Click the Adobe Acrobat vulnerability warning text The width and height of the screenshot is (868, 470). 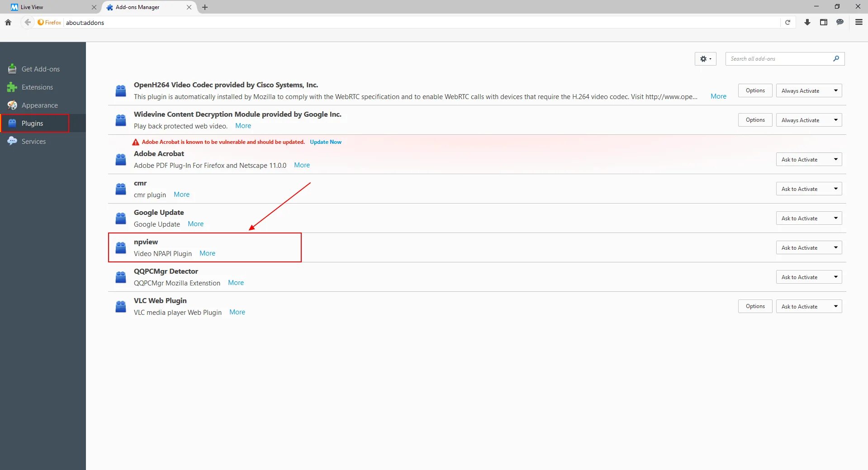coord(223,142)
